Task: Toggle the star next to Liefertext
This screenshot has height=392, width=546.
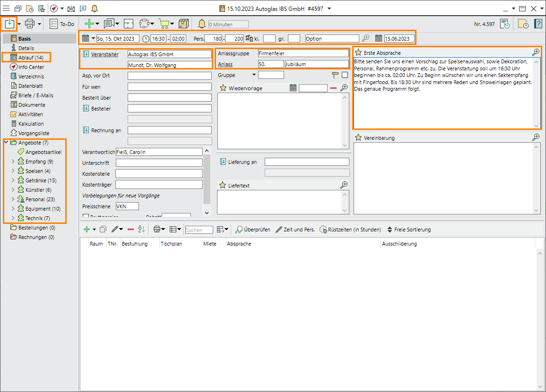Action: [223, 185]
